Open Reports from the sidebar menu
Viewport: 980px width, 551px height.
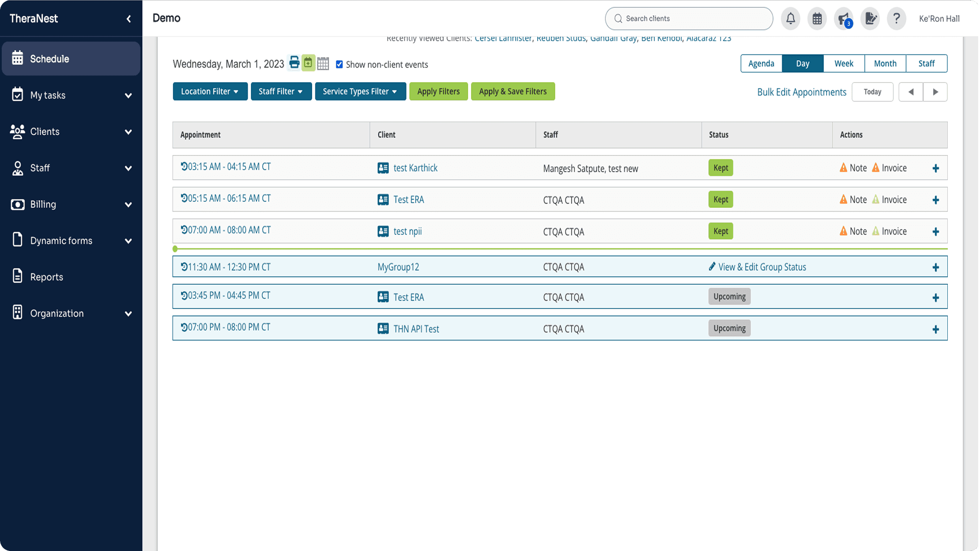[x=46, y=277]
